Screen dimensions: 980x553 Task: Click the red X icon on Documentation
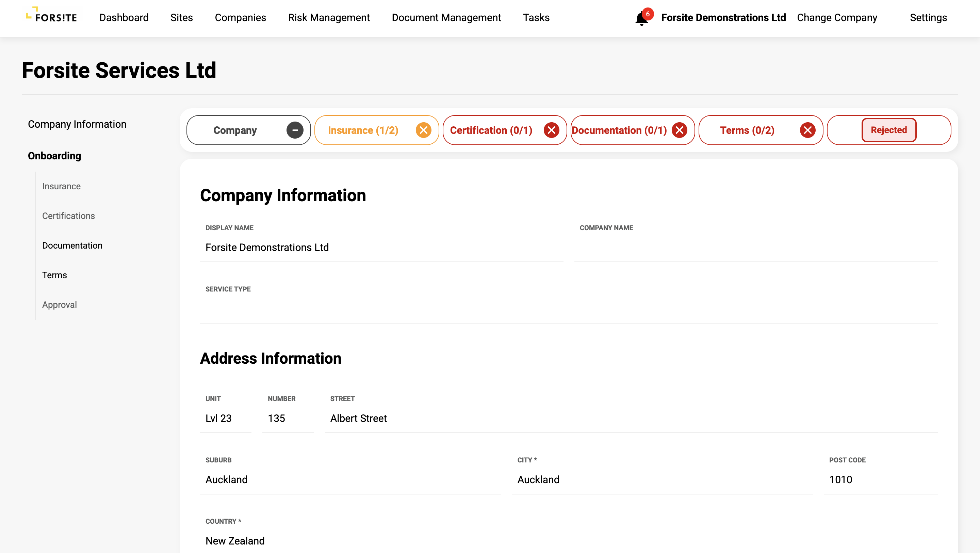click(679, 130)
